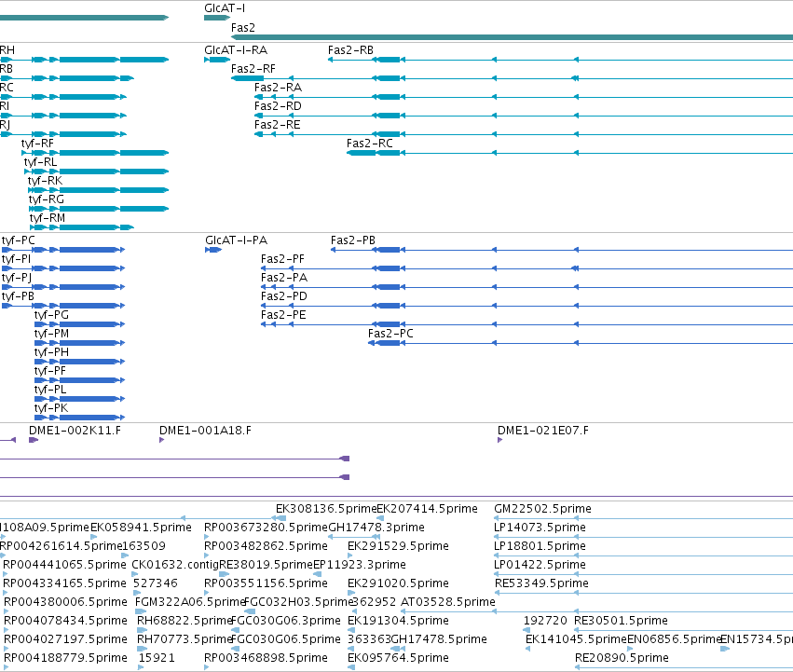This screenshot has width=793, height=672.
Task: Select the GH17478.3prime EST label
Action: pos(376,528)
